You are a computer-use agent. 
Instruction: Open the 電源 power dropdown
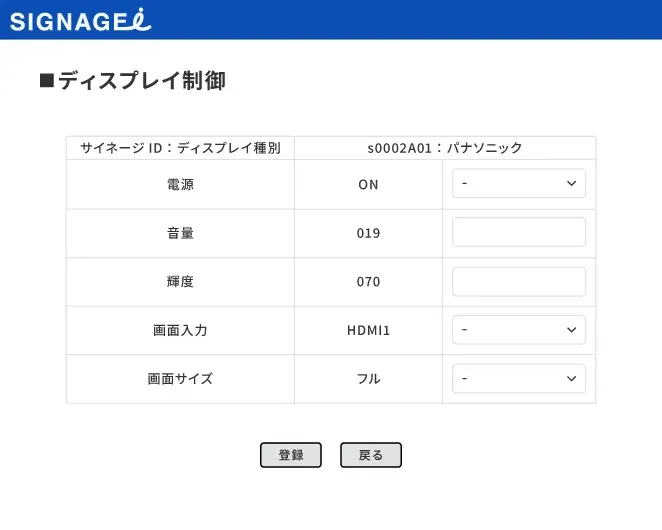(x=518, y=184)
